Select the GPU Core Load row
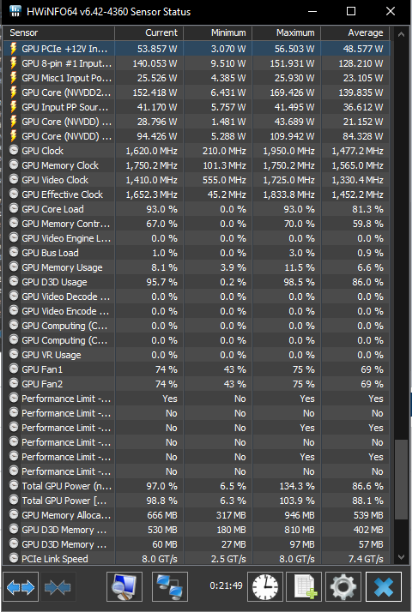Viewport: 412px width, 612px height. pyautogui.click(x=196, y=209)
